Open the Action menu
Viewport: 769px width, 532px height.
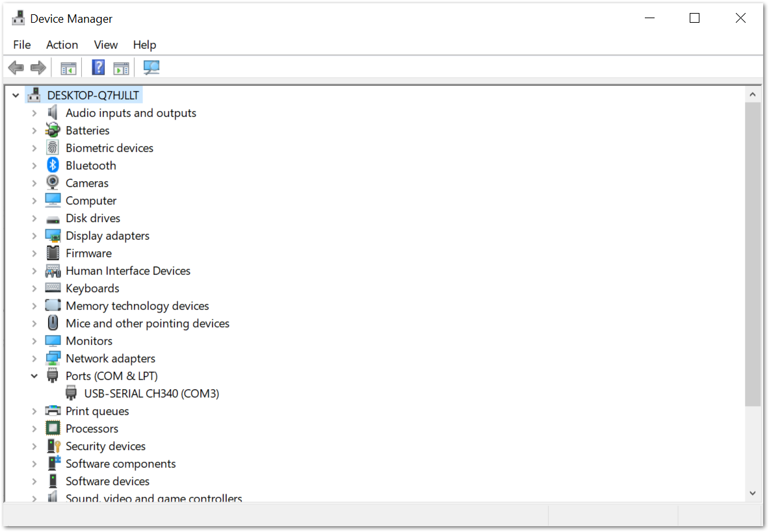tap(62, 45)
